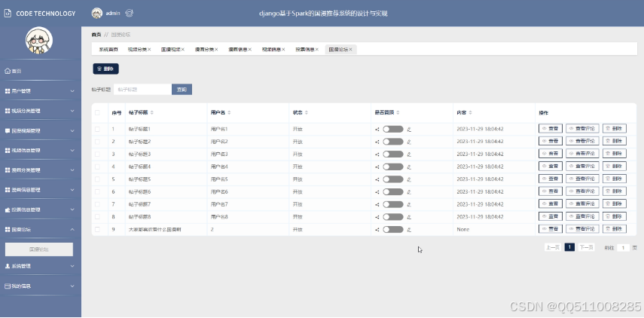The height and width of the screenshot is (318, 644).
Task: Close the 漫画分类 tab with its X
Action: [216, 49]
